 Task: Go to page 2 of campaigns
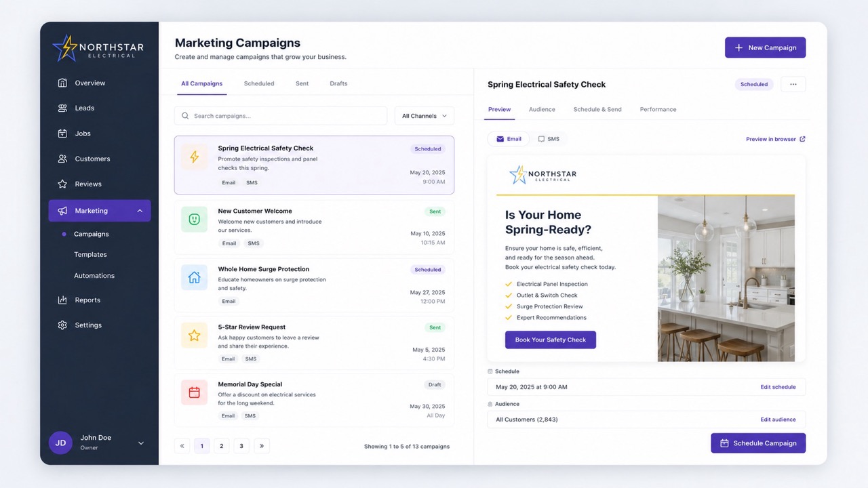point(222,446)
